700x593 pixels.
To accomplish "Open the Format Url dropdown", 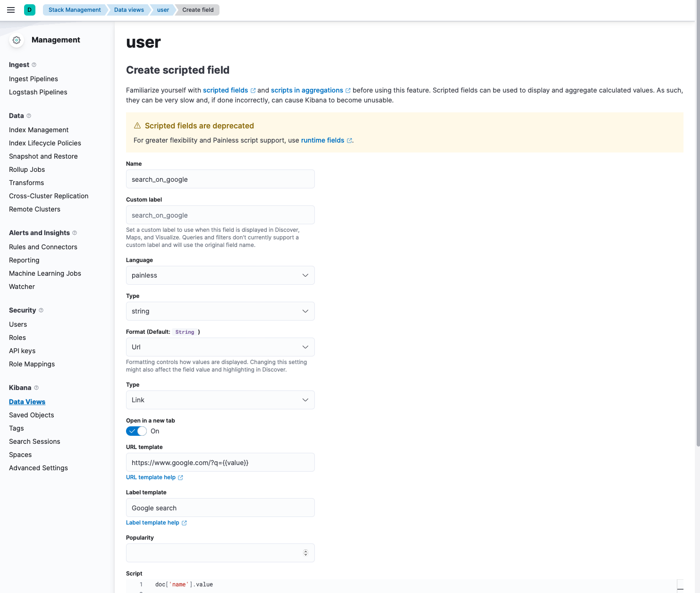I will click(x=220, y=347).
